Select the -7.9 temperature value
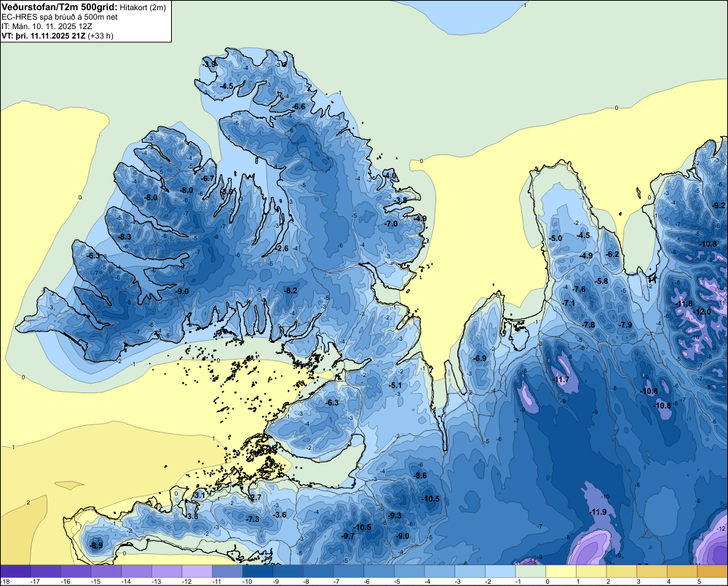This screenshot has height=586, width=728. 625,325
